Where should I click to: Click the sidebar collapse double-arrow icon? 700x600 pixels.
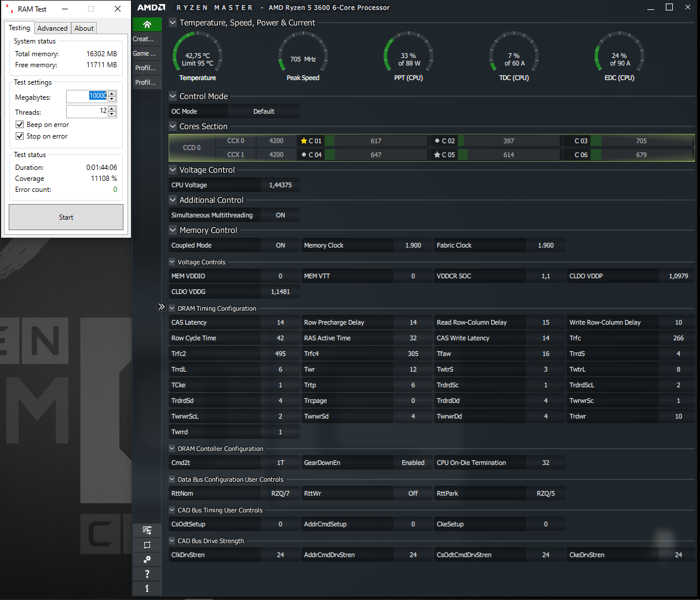point(162,307)
